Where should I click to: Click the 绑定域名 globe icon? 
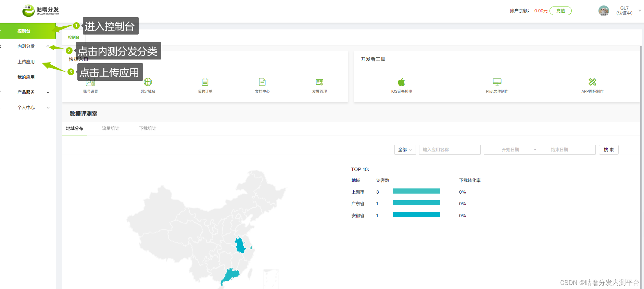pos(148,82)
